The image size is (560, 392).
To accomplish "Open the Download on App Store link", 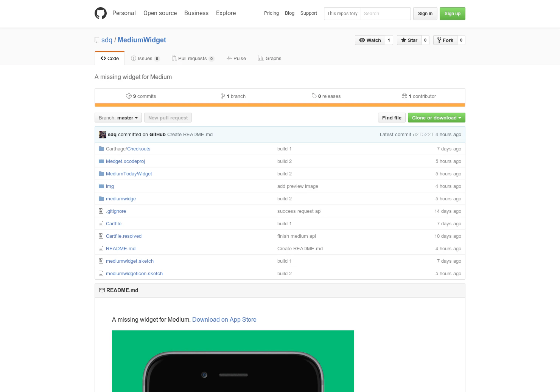I will pos(224,319).
